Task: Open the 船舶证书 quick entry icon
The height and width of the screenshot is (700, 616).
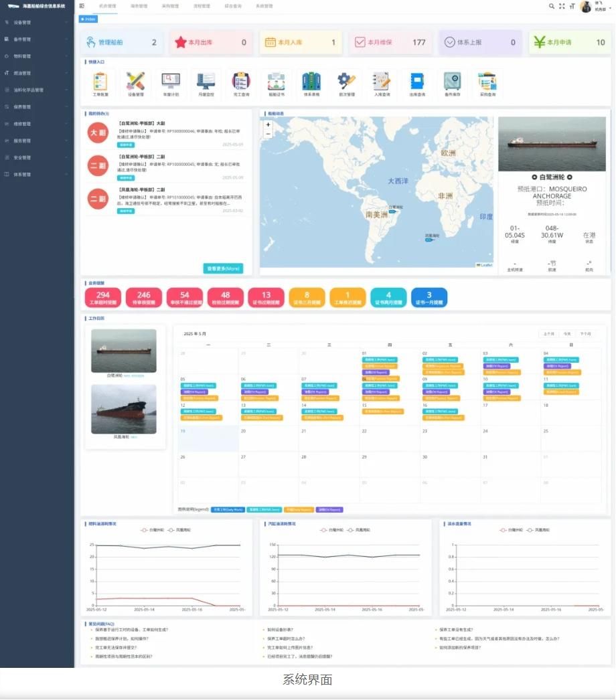Action: [x=277, y=82]
